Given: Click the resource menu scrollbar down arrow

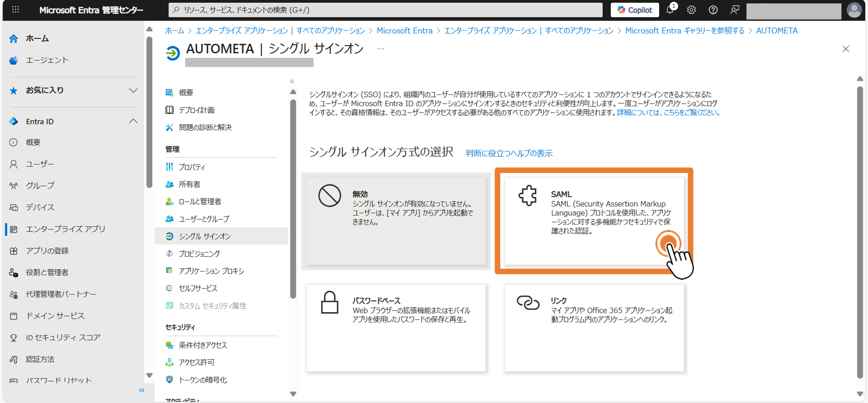Looking at the screenshot, I should (x=293, y=394).
